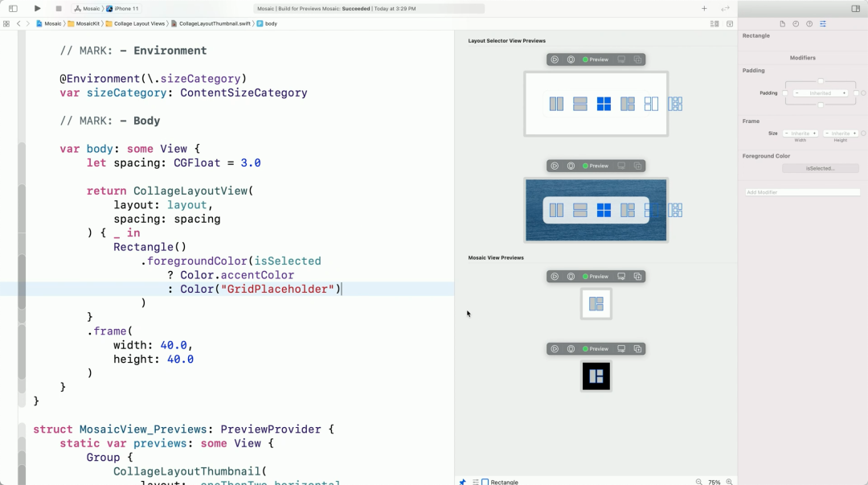The image size is (868, 485).
Task: Toggle the navigator sidebar button
Action: (13, 8)
